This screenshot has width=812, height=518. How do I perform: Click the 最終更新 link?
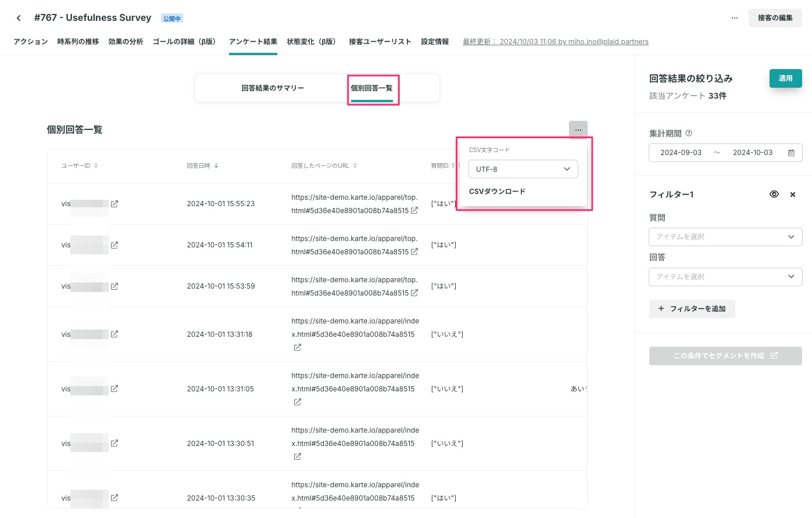(556, 42)
